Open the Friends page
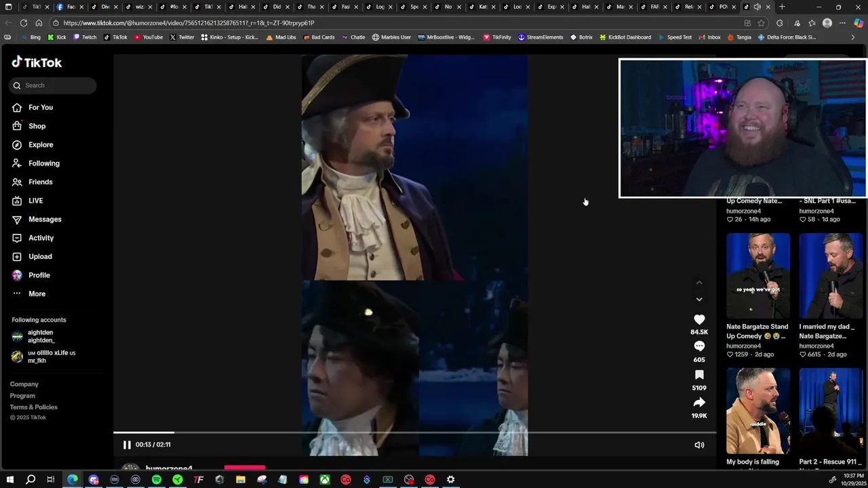The image size is (868, 488). (41, 182)
